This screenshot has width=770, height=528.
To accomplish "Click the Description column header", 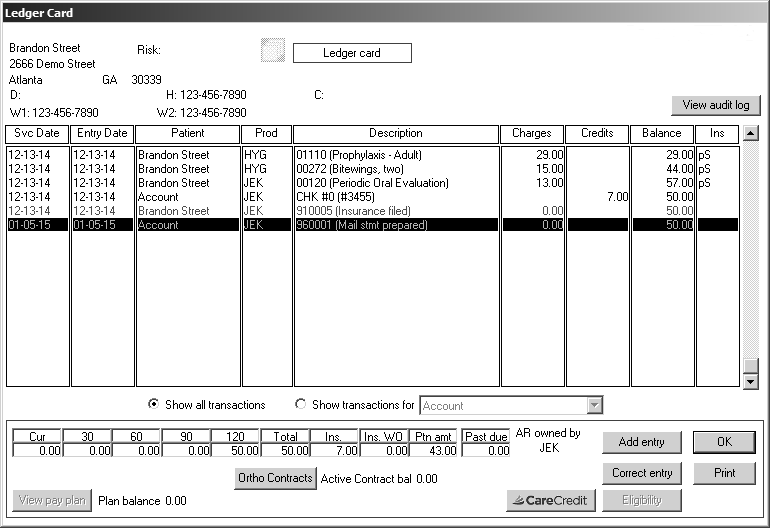I will (396, 134).
